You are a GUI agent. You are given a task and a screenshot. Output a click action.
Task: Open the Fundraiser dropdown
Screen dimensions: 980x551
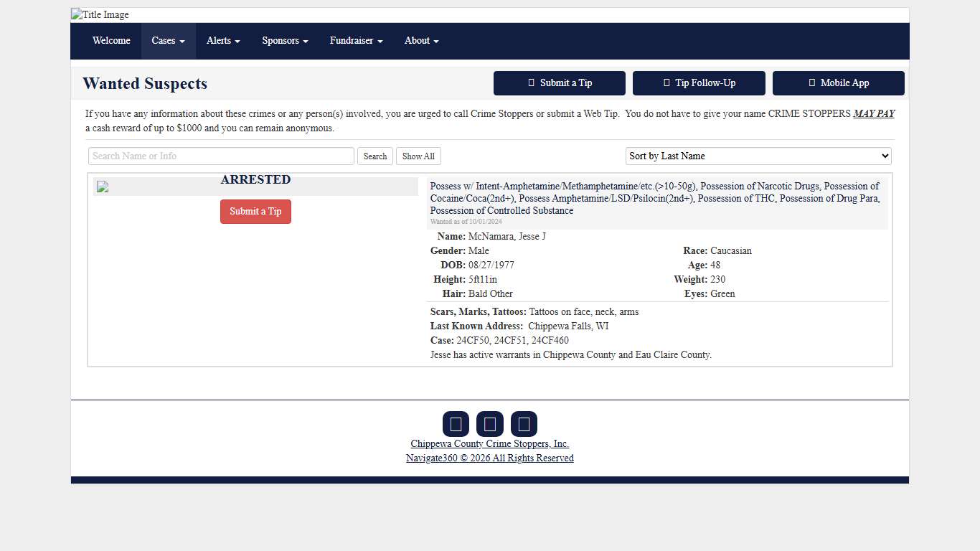356,41
